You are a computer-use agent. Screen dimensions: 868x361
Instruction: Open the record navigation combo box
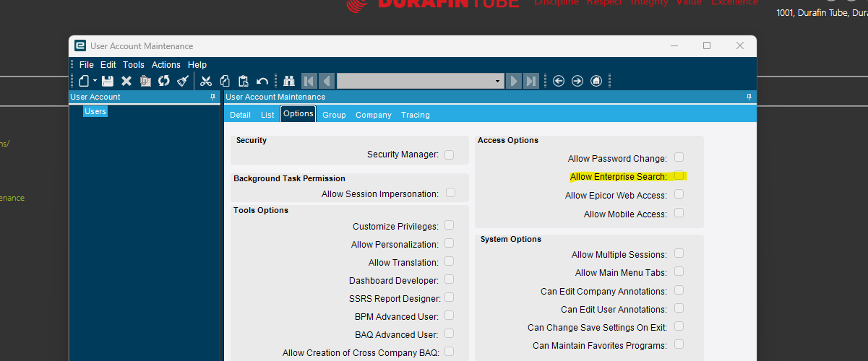click(x=420, y=81)
